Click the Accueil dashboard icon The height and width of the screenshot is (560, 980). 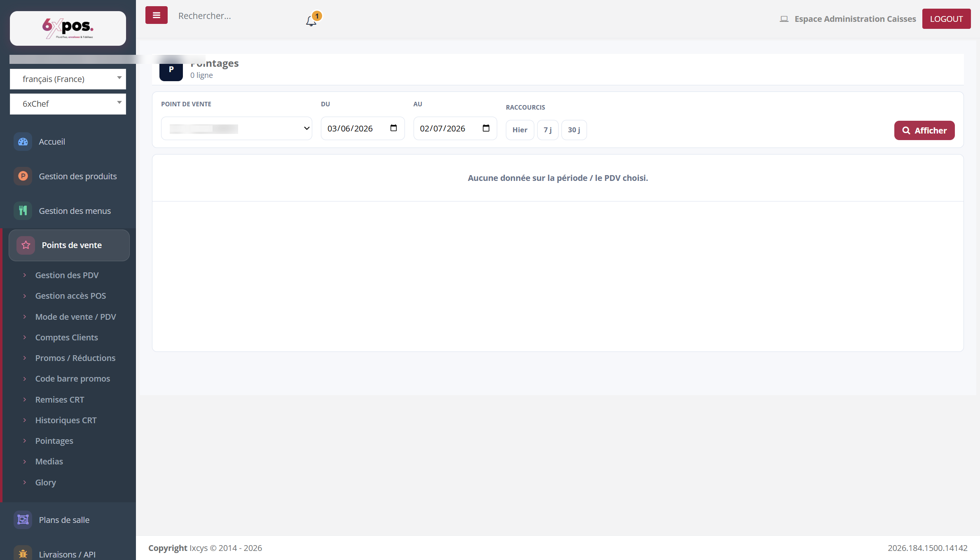click(23, 142)
